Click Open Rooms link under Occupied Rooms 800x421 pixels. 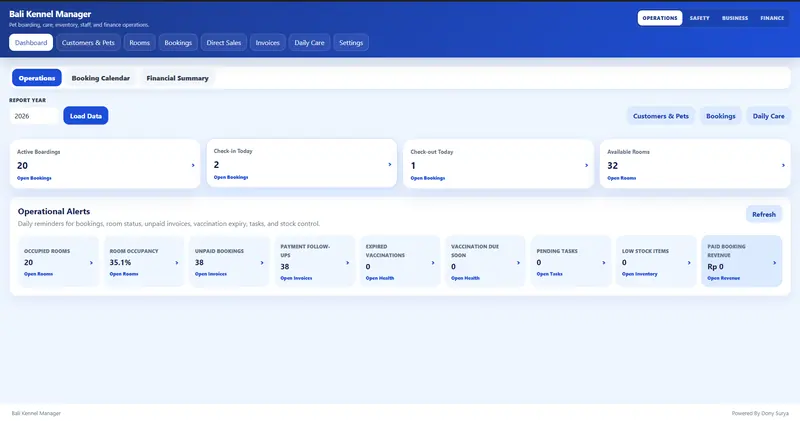click(38, 274)
